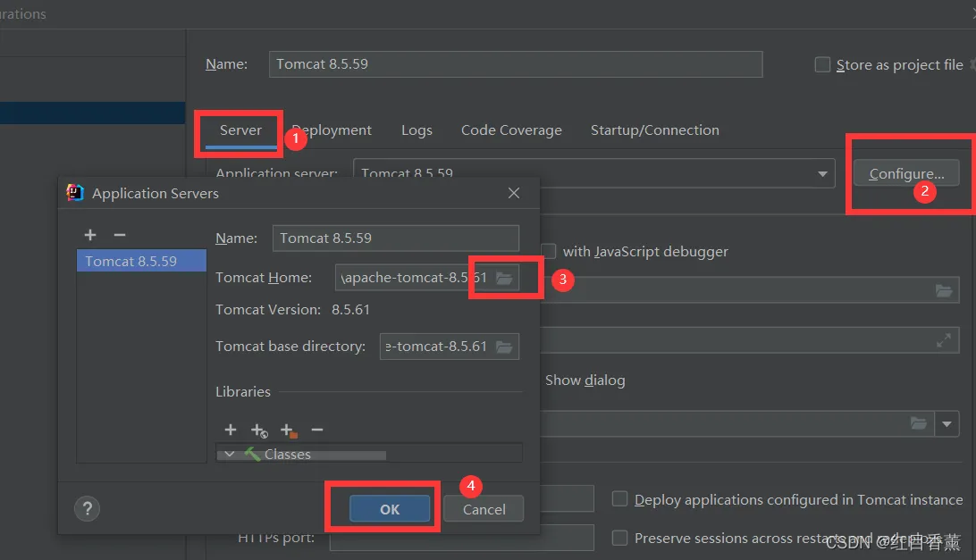The image size is (976, 560).
Task: Switch to Deployment tab
Action: pyautogui.click(x=331, y=130)
